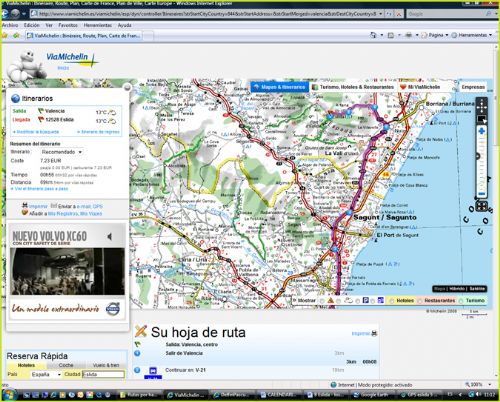
Task: Open the Edición menu
Action: pos(32,25)
